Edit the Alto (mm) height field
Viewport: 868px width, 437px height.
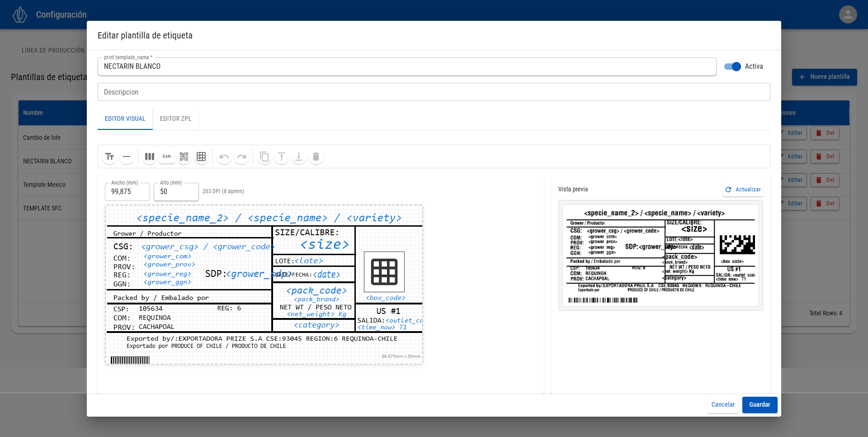pos(176,192)
